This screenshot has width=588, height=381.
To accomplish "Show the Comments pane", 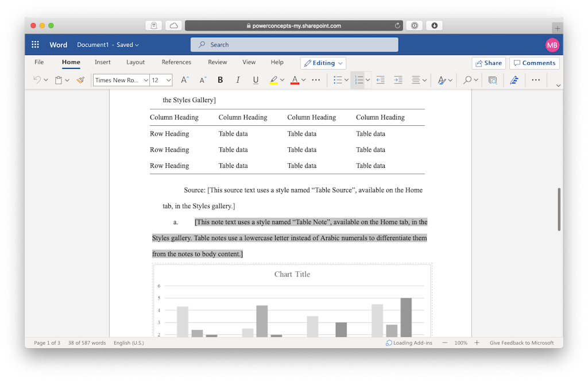I will pos(534,63).
